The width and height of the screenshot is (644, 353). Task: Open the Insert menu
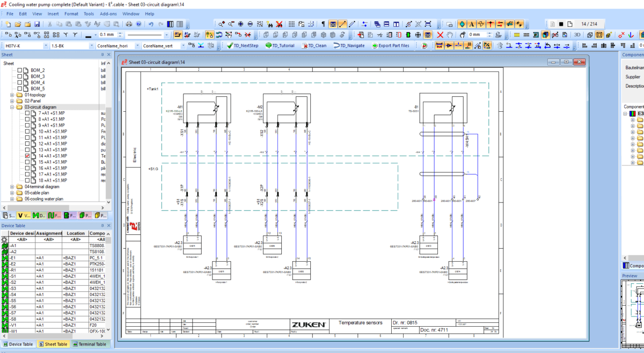click(x=53, y=13)
